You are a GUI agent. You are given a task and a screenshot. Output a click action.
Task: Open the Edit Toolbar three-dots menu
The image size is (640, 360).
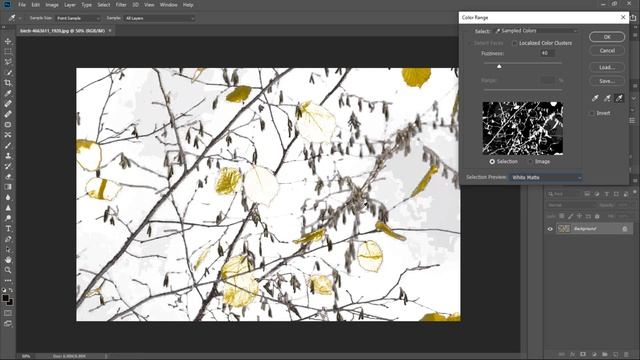pos(8,280)
